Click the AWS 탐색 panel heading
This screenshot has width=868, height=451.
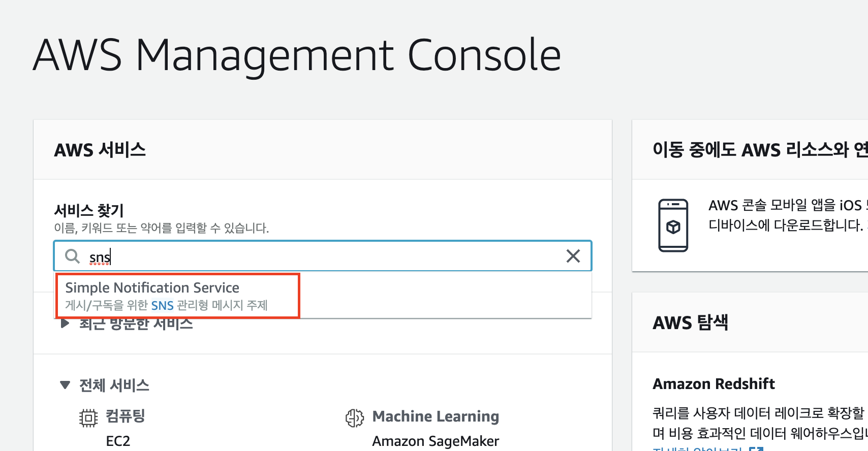[690, 323]
